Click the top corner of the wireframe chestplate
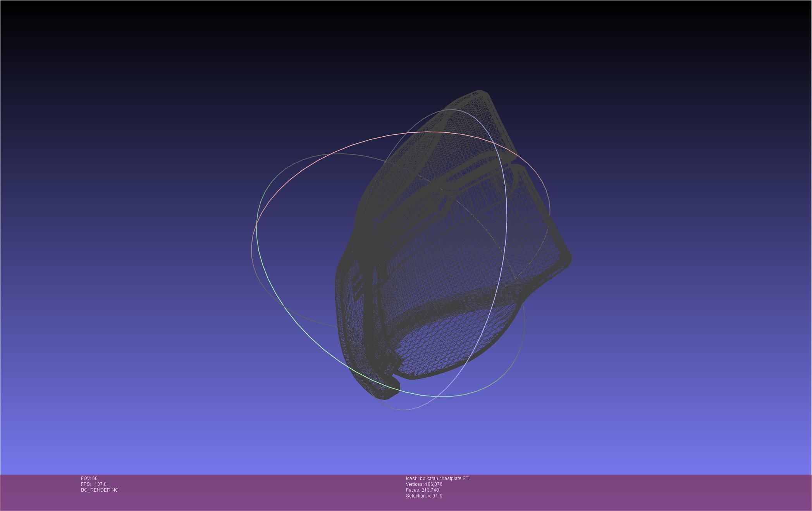Image resolution: width=812 pixels, height=511 pixels. click(480, 94)
